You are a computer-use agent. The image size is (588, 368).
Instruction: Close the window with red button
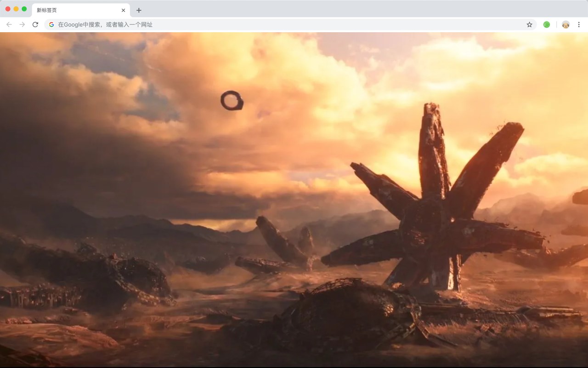click(x=8, y=9)
